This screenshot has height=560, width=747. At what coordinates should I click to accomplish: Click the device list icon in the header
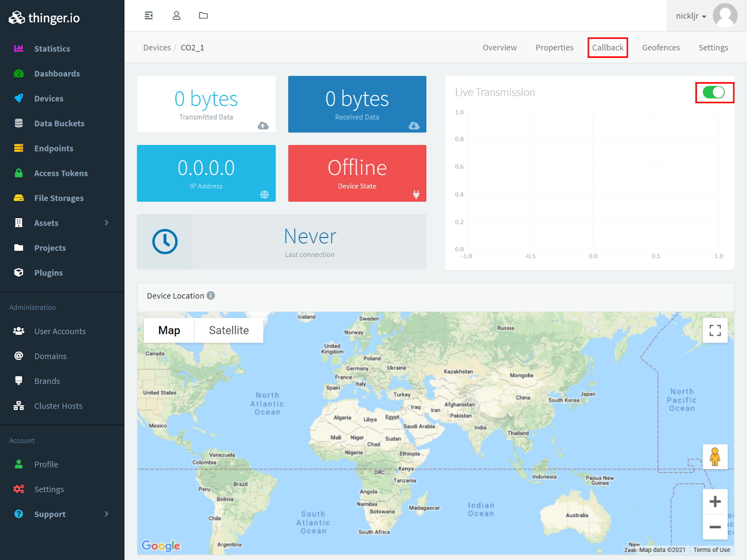tap(148, 15)
